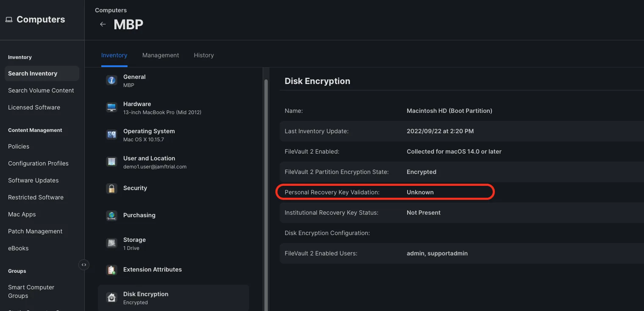Screen dimensions: 644x311
Task: Click the Personal Recovery Key Validation label
Action: pyautogui.click(x=332, y=192)
